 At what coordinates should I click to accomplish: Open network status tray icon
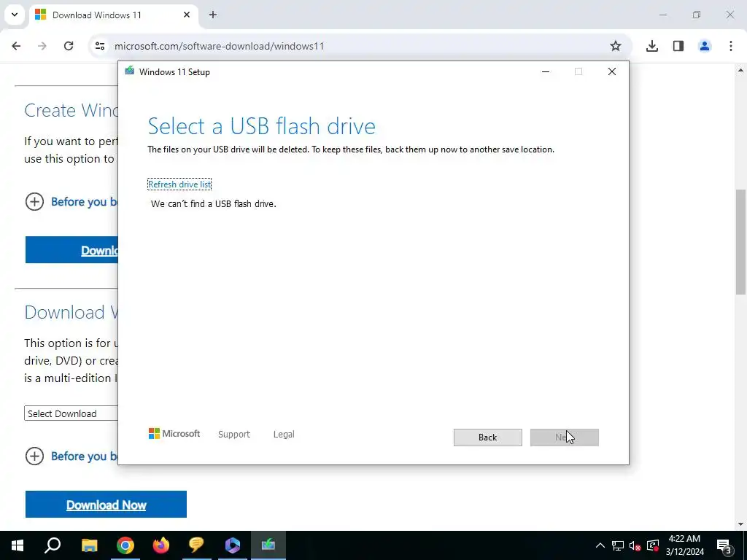pos(618,545)
